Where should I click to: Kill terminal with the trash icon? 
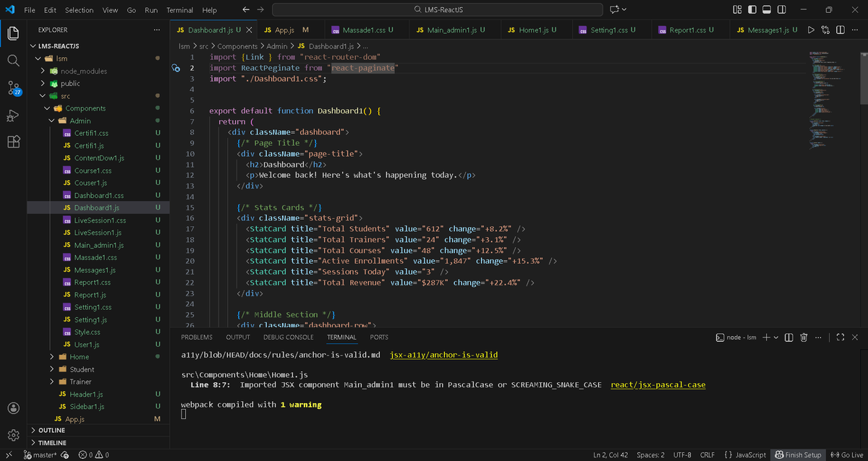[x=804, y=337]
